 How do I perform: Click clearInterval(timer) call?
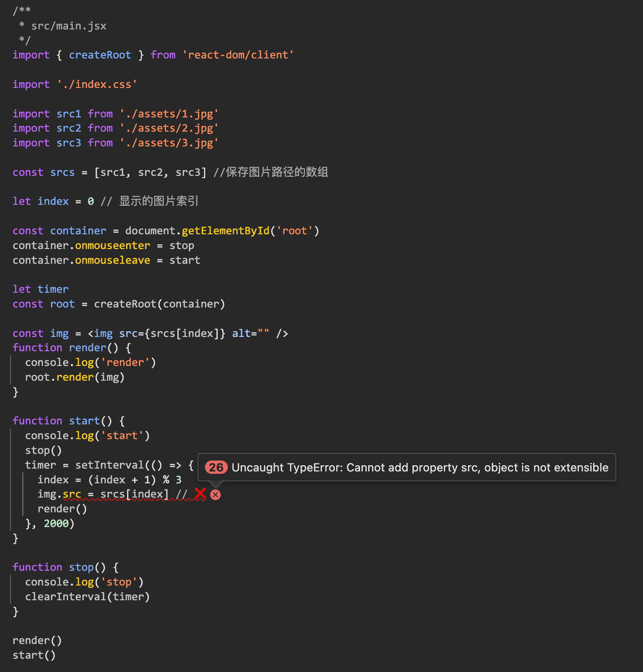click(88, 597)
